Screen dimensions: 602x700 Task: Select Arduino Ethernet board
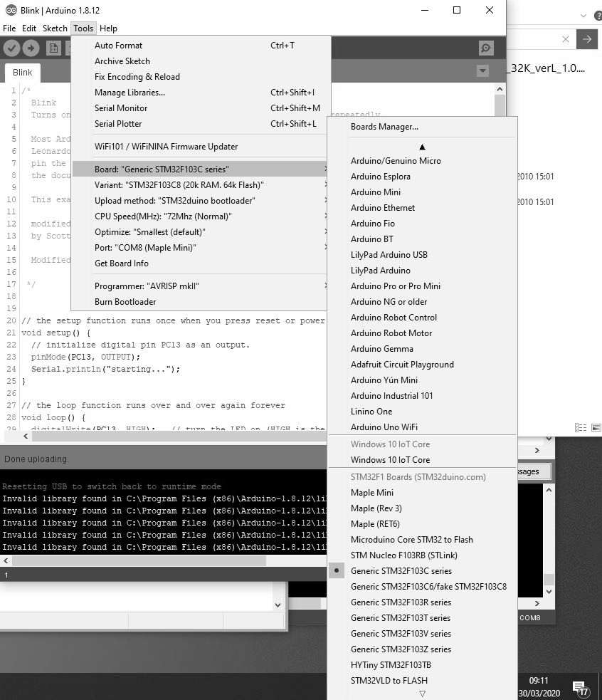[x=422, y=208]
